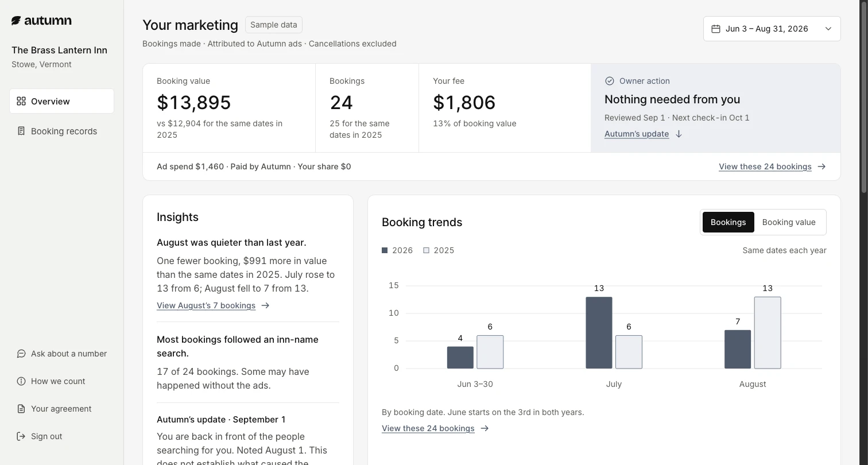Click the How we count info icon
The width and height of the screenshot is (868, 465).
click(21, 381)
